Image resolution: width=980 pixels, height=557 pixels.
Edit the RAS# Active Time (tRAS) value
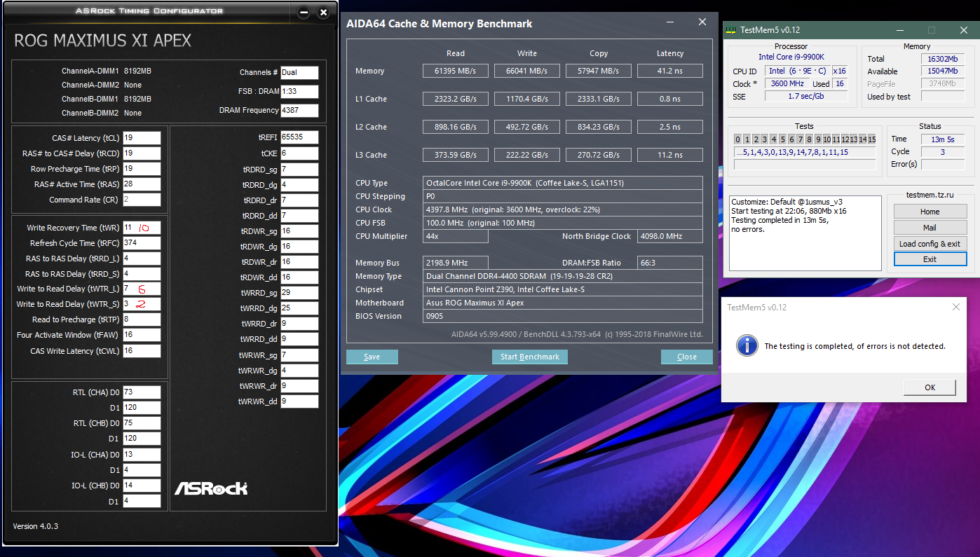click(x=142, y=184)
